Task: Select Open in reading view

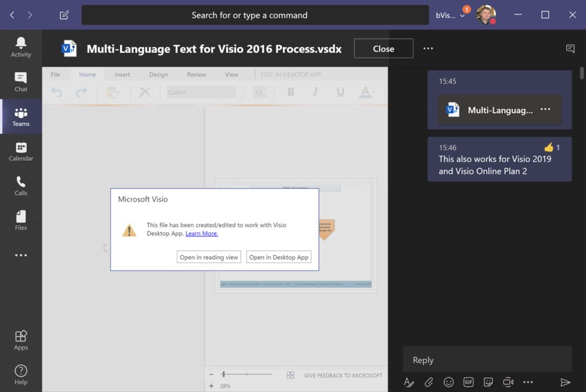Action: point(209,256)
